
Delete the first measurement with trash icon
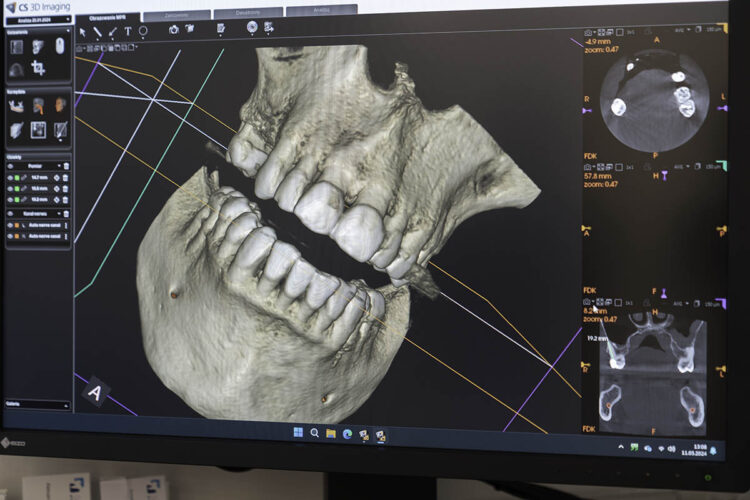click(65, 177)
